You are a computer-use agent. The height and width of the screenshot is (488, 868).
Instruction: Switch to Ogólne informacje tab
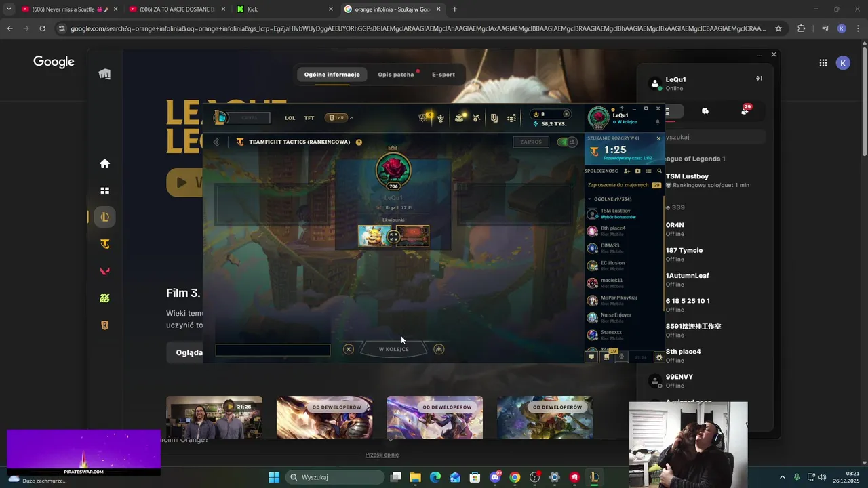(332, 75)
